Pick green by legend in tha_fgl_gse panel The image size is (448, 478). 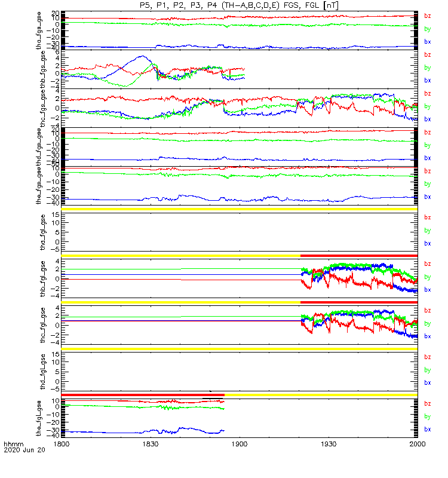[428, 231]
